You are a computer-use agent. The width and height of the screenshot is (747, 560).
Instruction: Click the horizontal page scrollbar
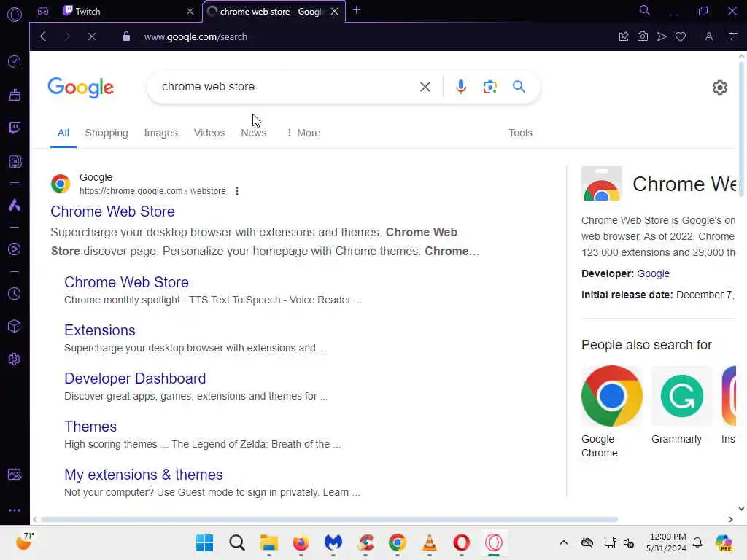(329, 519)
